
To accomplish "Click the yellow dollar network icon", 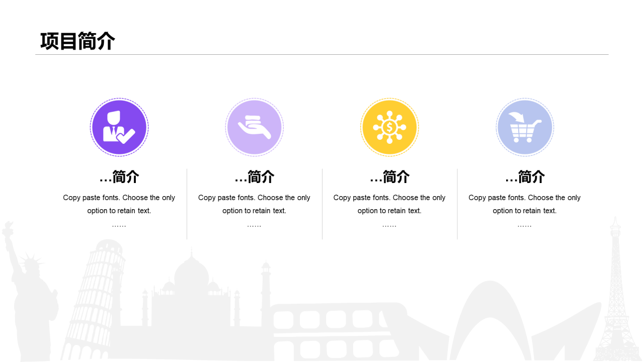I will 389,127.
